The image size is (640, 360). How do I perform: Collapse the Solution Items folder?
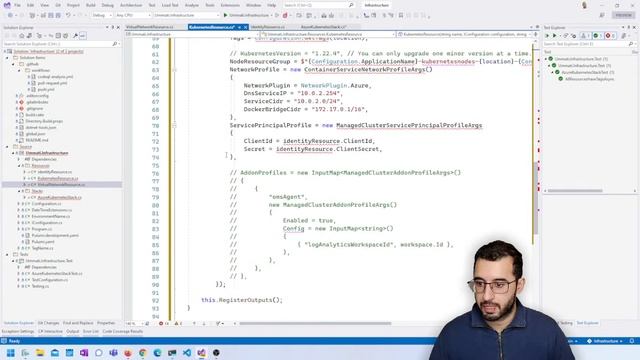(x=7, y=58)
